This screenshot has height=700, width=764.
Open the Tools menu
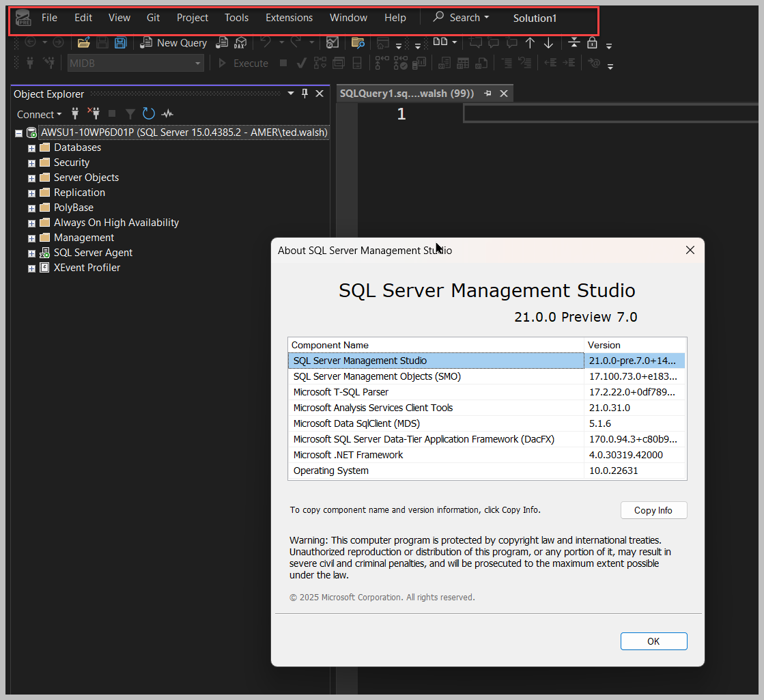coord(236,18)
